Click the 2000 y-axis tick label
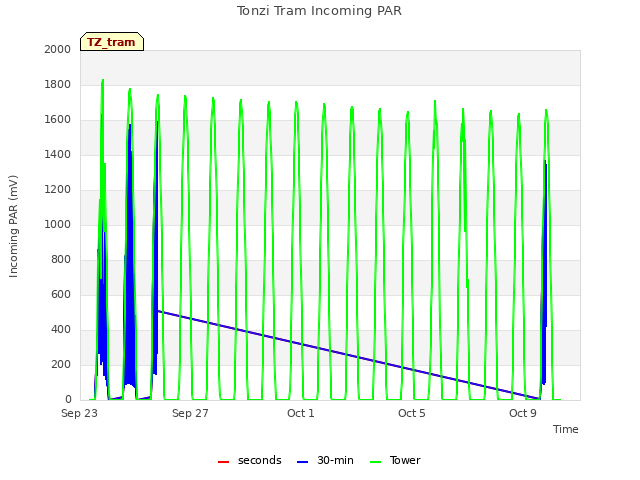Screen dimensions: 640x480 click(58, 49)
